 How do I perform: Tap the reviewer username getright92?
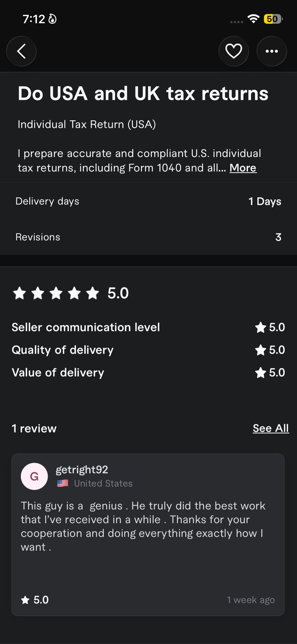point(82,470)
